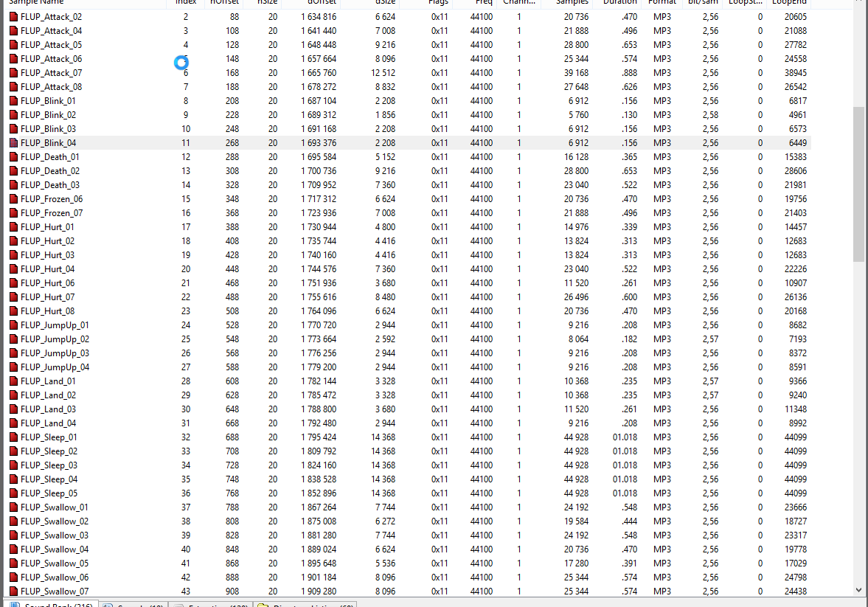Click the duration .888 cell
The image size is (868, 607).
coord(629,72)
